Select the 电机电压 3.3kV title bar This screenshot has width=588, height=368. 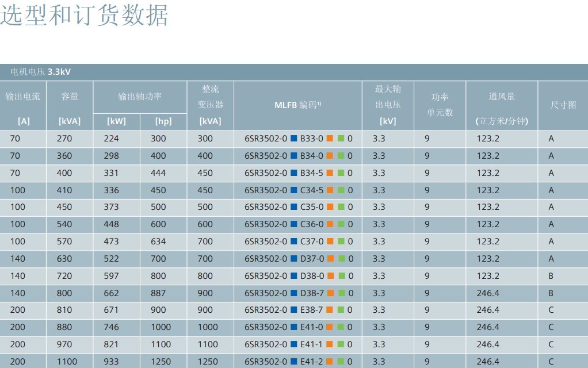pyautogui.click(x=41, y=72)
